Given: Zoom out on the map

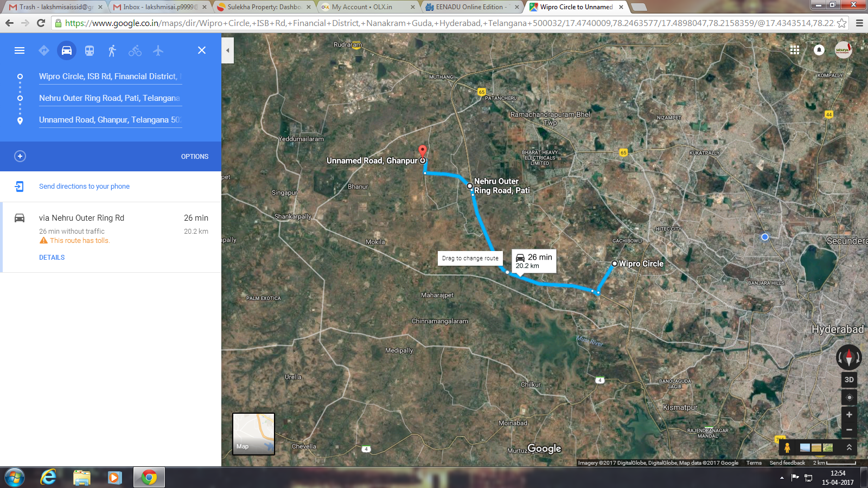Looking at the screenshot, I should point(849,429).
